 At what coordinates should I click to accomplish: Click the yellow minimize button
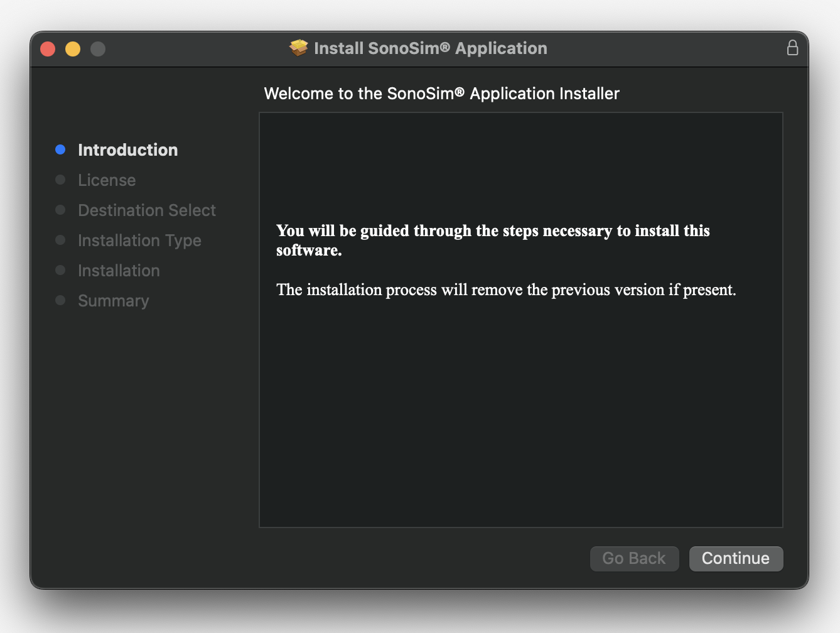click(73, 48)
